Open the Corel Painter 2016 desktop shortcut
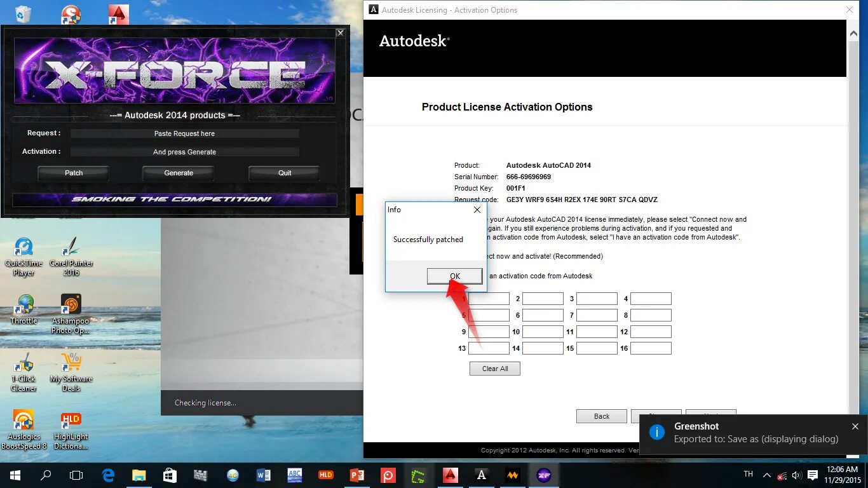The height and width of the screenshot is (488, 868). click(71, 257)
